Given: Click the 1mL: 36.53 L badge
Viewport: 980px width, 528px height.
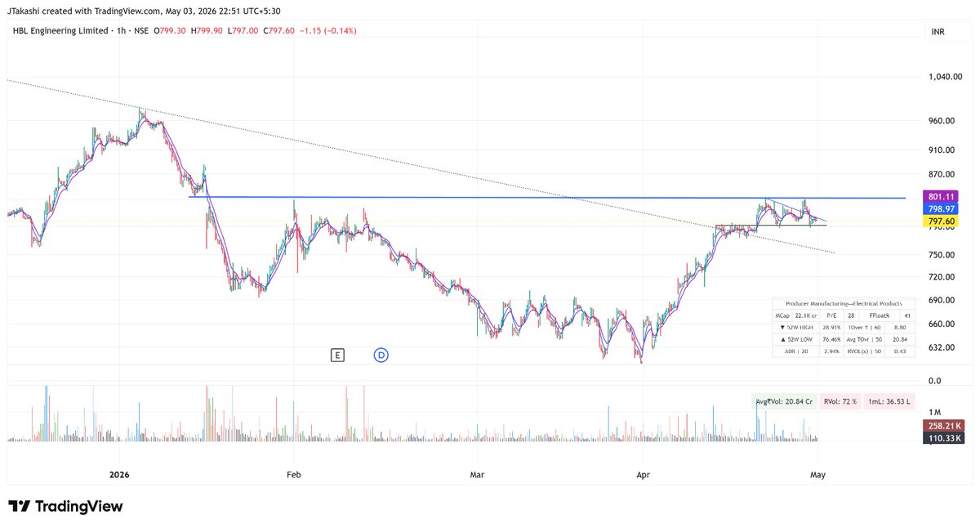Looking at the screenshot, I should click(x=889, y=401).
